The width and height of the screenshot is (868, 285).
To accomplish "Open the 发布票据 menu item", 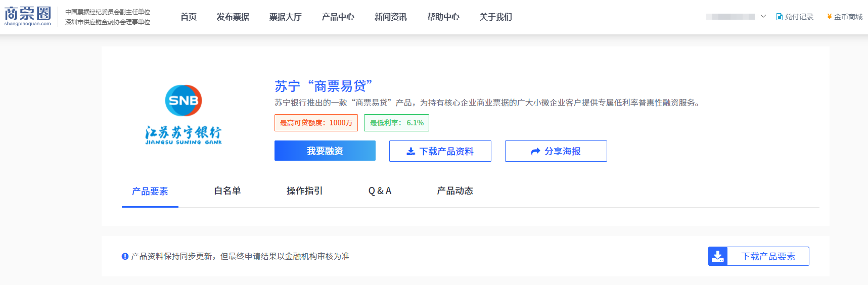I will tap(233, 17).
